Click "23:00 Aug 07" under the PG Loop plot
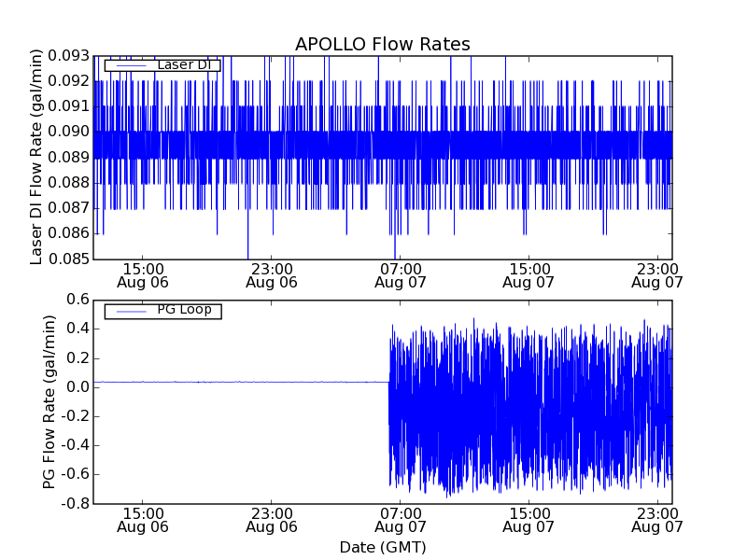This screenshot has width=747, height=560. 657,520
